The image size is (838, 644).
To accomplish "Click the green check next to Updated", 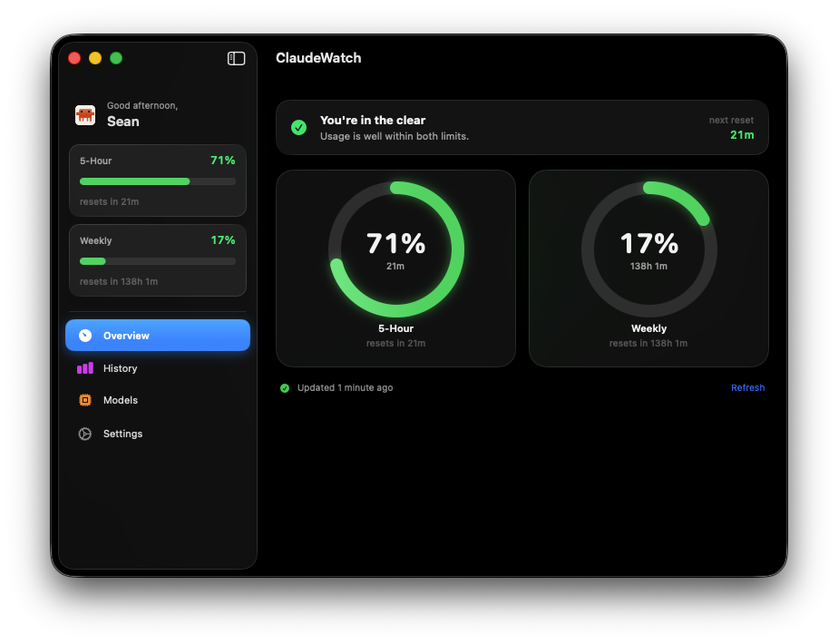I will click(x=285, y=388).
